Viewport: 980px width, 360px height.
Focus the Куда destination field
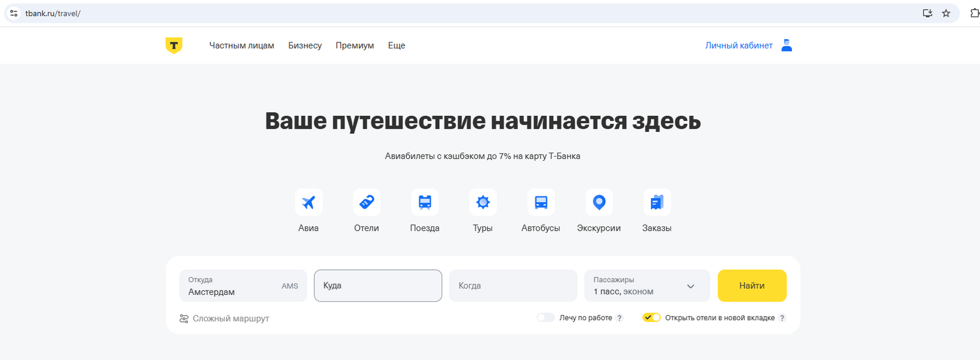click(x=378, y=286)
